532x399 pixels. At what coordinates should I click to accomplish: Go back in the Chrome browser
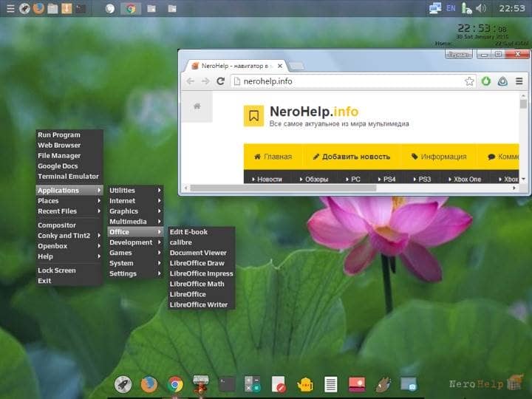(x=191, y=81)
